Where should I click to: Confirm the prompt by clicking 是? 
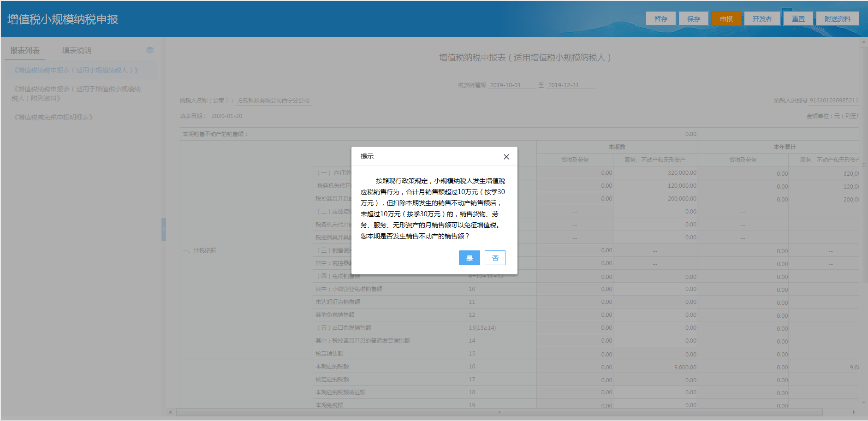tap(469, 258)
